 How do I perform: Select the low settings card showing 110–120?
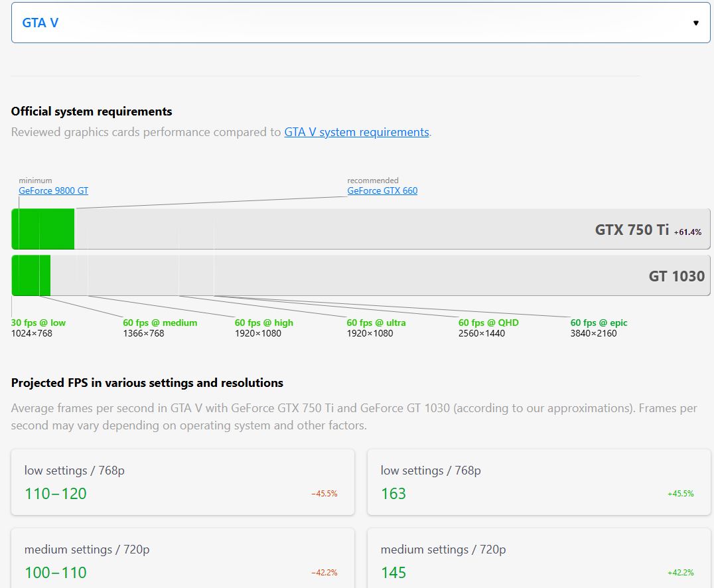pyautogui.click(x=182, y=482)
